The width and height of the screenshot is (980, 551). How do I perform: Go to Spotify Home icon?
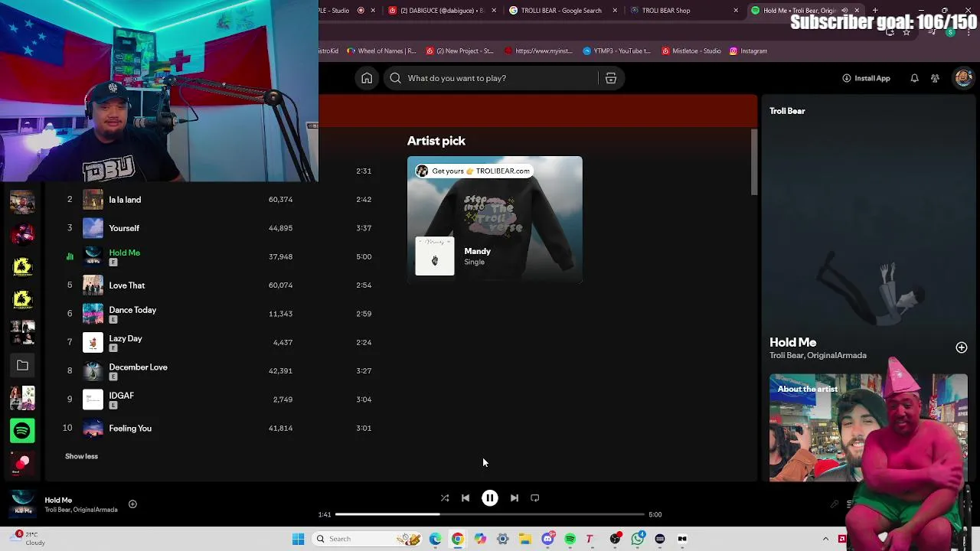tap(367, 78)
